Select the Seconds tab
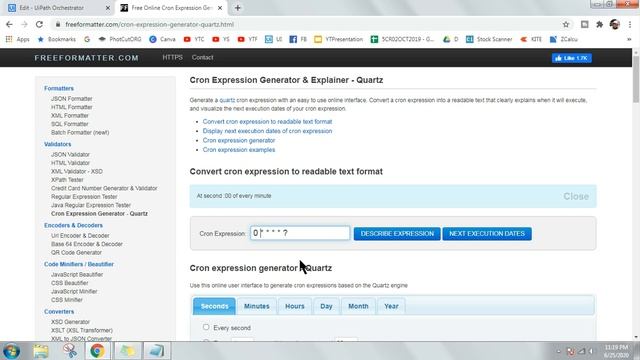640x360 pixels. (x=214, y=306)
